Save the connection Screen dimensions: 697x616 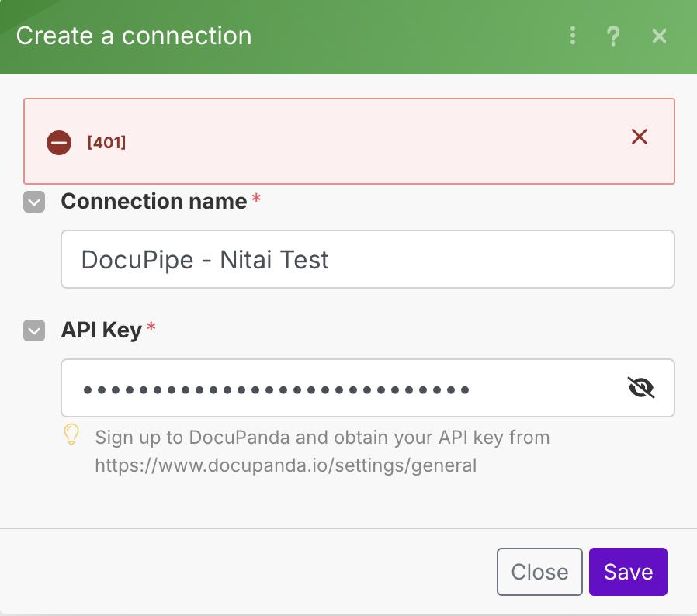point(628,572)
